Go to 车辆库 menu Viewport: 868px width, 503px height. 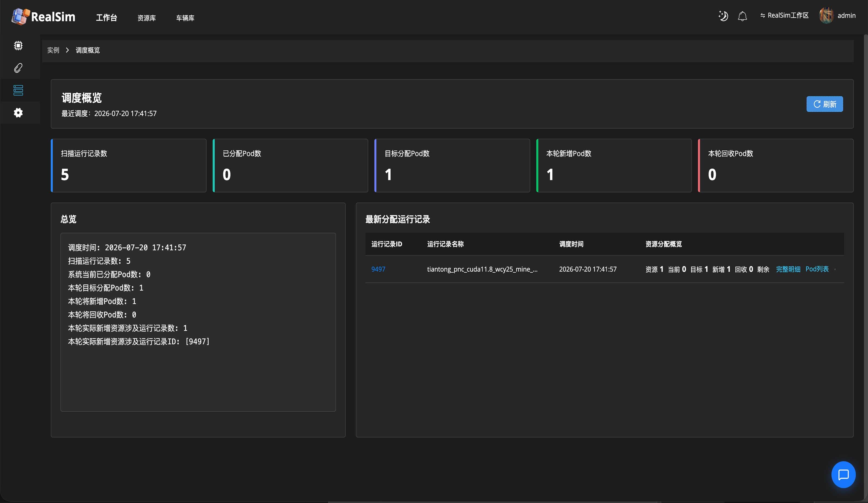(x=185, y=18)
